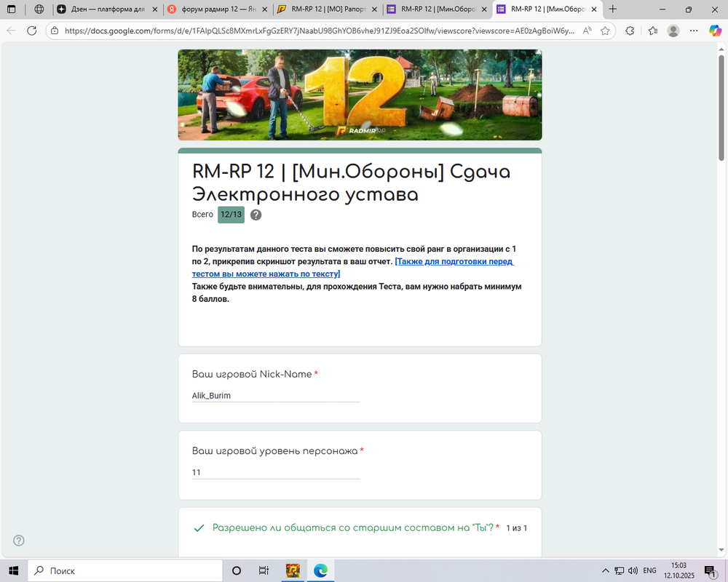Open the volume tray icon
The height and width of the screenshot is (582, 728).
633,570
